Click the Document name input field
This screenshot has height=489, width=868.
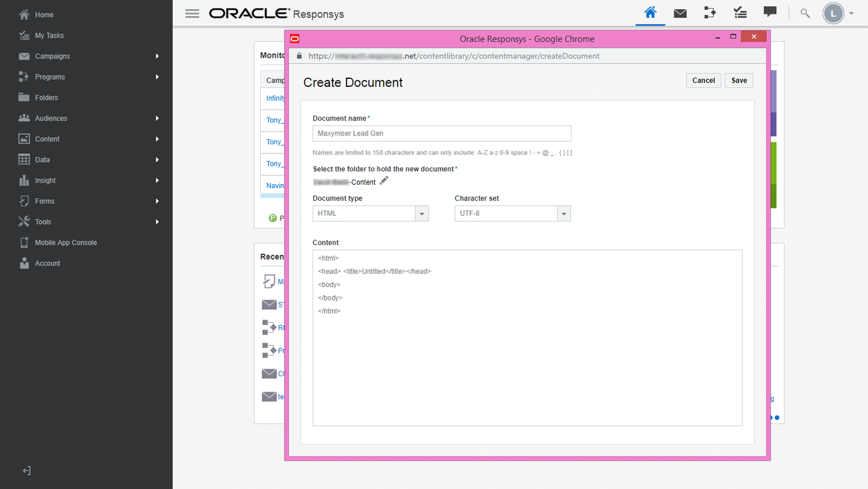pyautogui.click(x=442, y=134)
